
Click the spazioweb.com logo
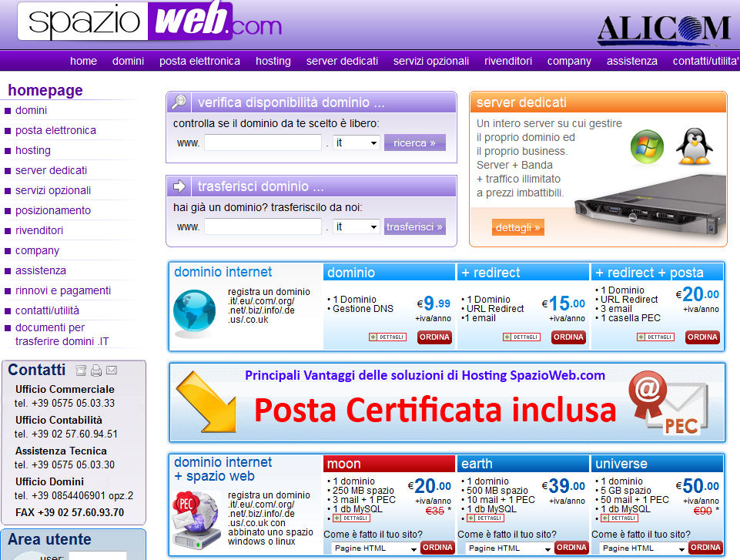150,22
